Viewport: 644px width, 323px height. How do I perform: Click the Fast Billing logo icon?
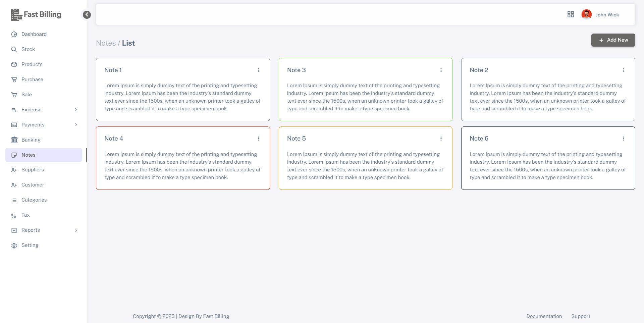[x=16, y=14]
